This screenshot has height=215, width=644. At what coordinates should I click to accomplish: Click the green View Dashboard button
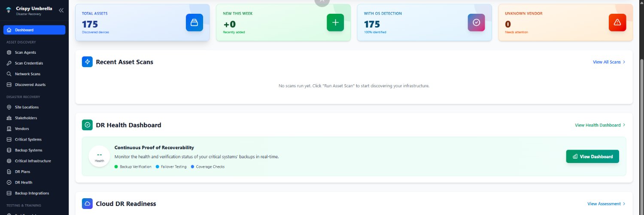click(x=592, y=157)
